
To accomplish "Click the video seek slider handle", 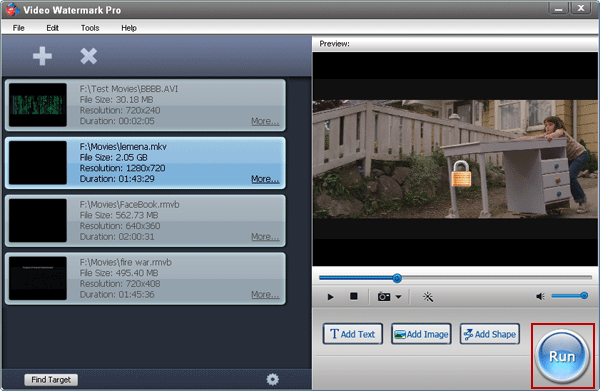I will 397,278.
